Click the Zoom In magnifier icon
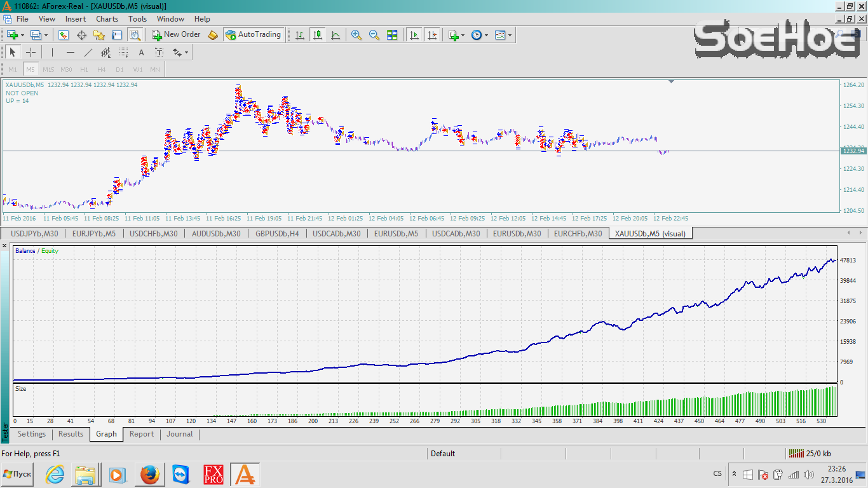Screen dimensions: 868x488 click(356, 35)
